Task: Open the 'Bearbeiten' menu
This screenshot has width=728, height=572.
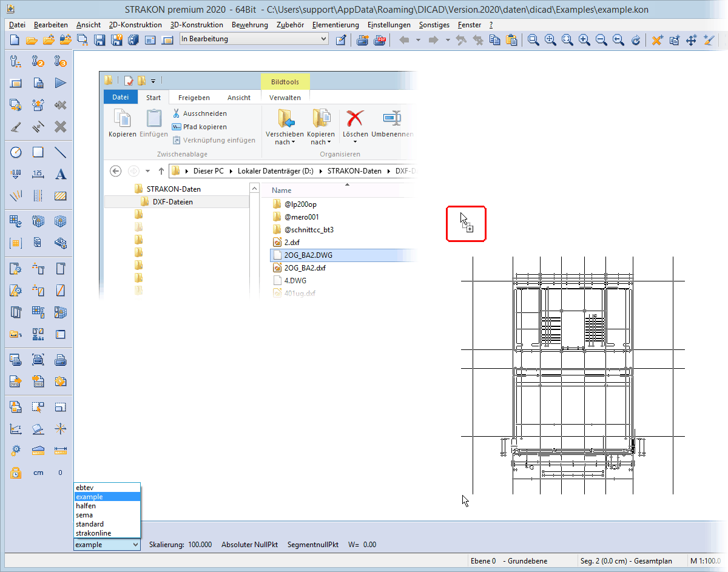Action: [x=51, y=25]
